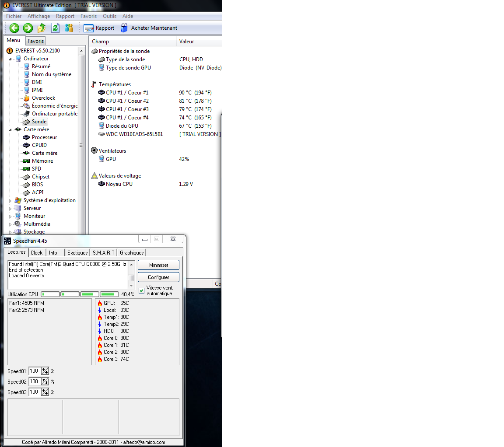The width and height of the screenshot is (504, 447).
Task: Select the Mémoire RAM icon
Action: click(x=26, y=161)
